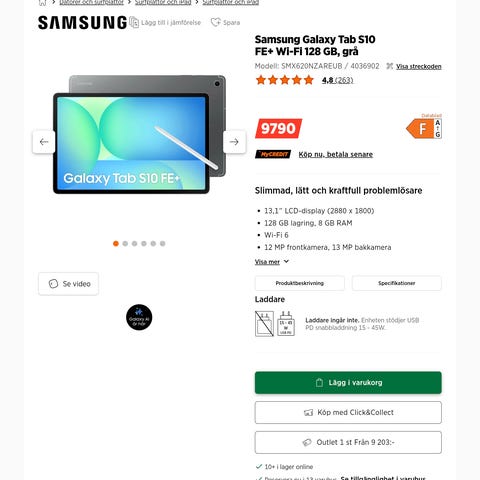
Task: Open Produktbeskrivning section
Action: point(300,283)
